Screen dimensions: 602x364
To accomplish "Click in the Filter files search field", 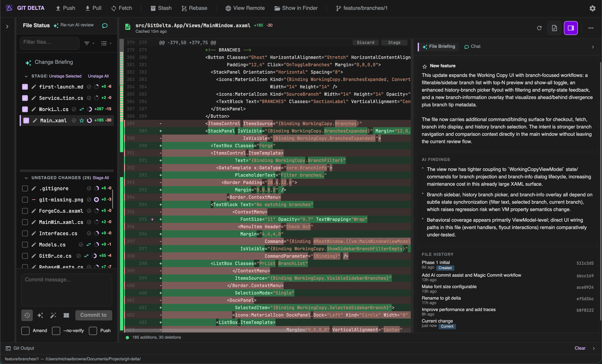I will click(x=50, y=43).
